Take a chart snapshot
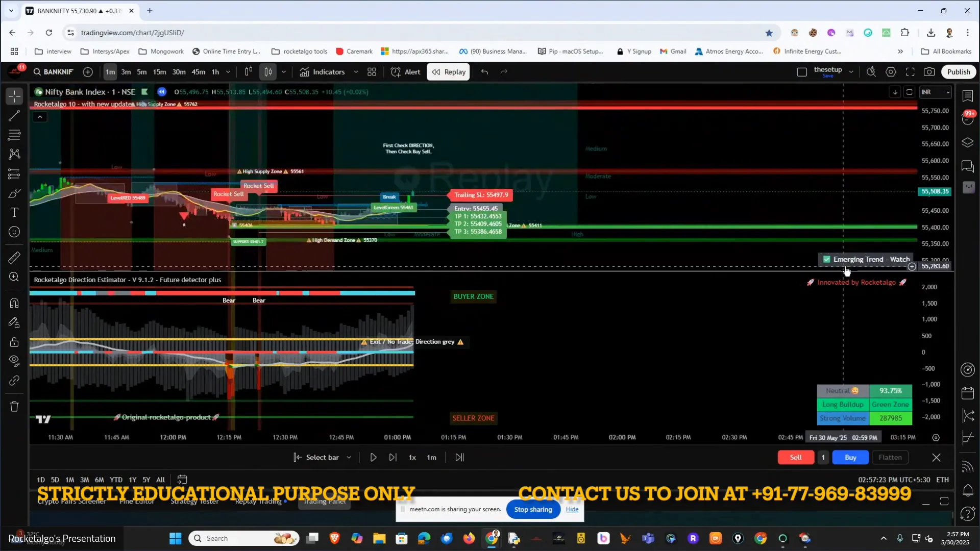The height and width of the screenshot is (551, 980). [x=929, y=72]
